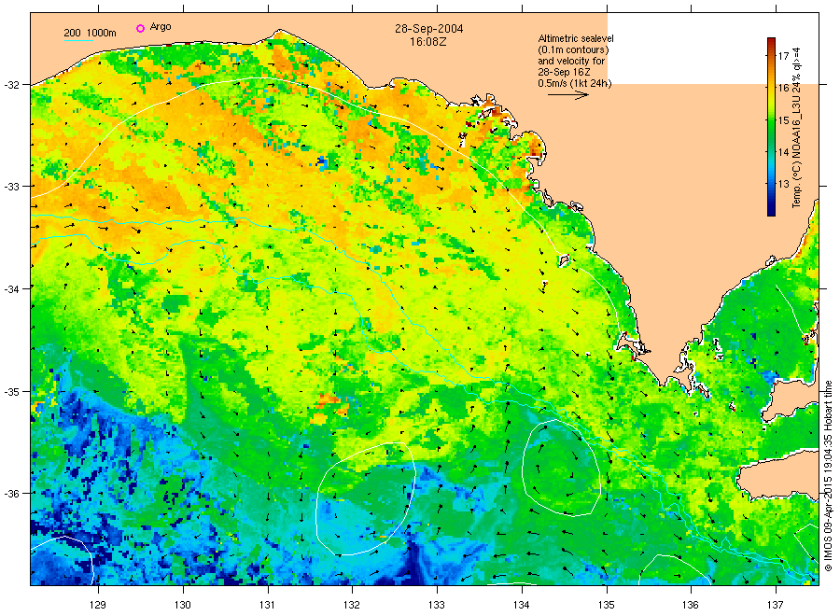This screenshot has height=616, width=840.
Task: Click the cyan depth contour legend line
Action: (78, 40)
